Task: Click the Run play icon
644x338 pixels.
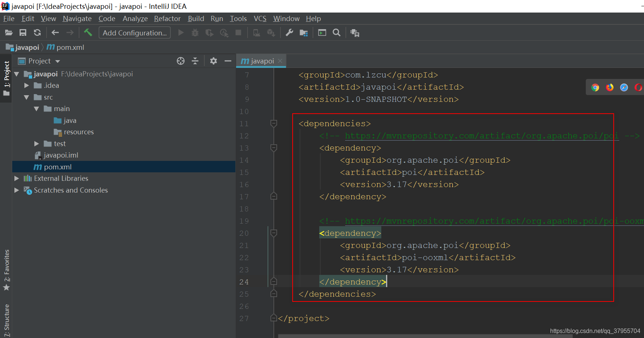Action: coord(181,33)
